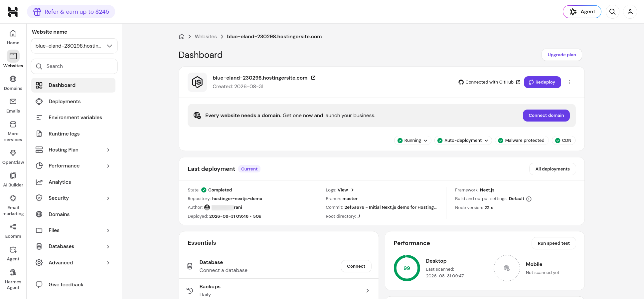The image size is (644, 299).
Task: Open Dashboard in sidebar menu
Action: tap(73, 85)
